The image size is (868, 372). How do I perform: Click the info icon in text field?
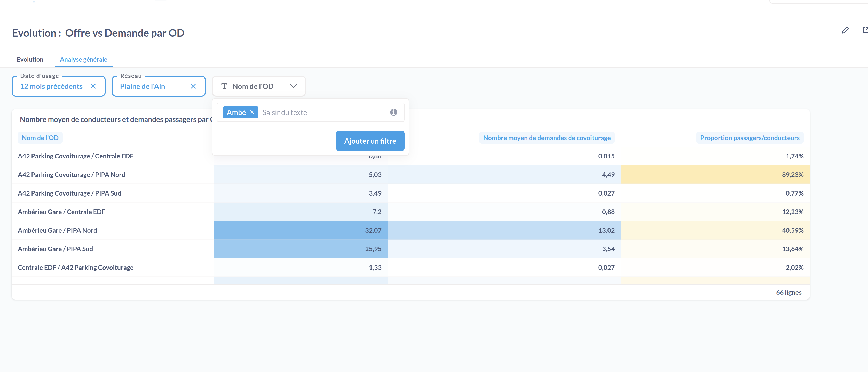(393, 112)
